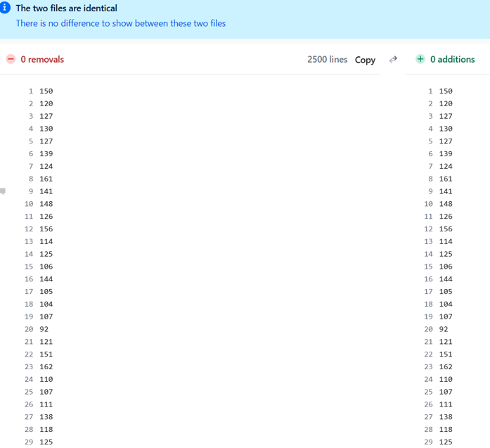Screen dimensions: 490x448
Task: Click the red minus removals icon
Action: click(x=11, y=60)
